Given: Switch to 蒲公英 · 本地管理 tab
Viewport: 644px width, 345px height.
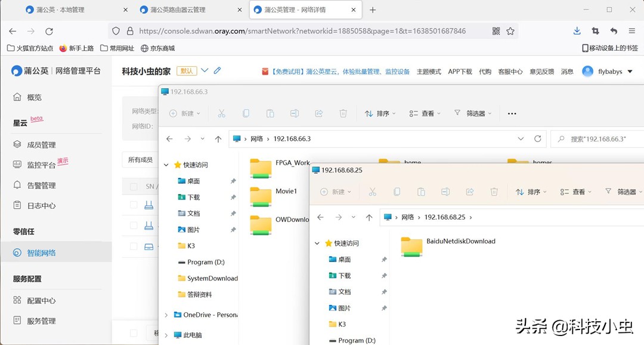Looking at the screenshot, I should click(60, 10).
